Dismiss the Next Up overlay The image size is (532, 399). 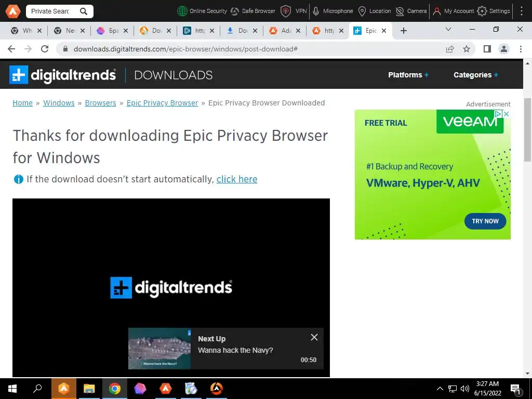314,337
